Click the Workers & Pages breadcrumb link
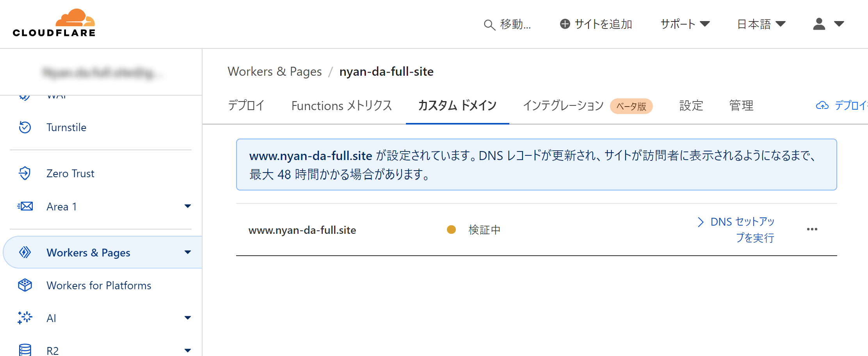 click(275, 71)
